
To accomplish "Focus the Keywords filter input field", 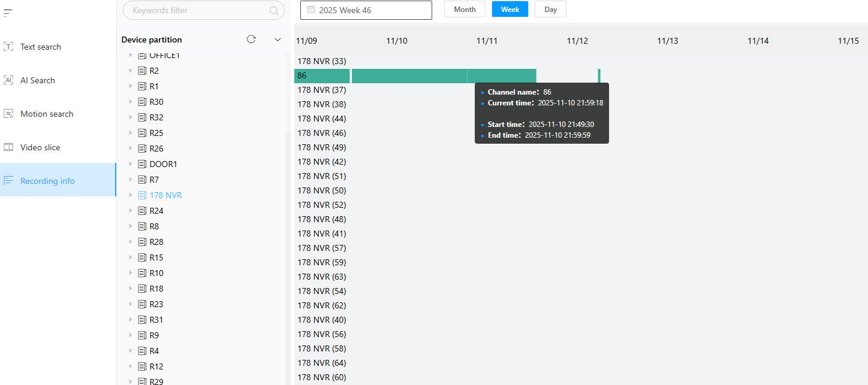I will (x=197, y=11).
